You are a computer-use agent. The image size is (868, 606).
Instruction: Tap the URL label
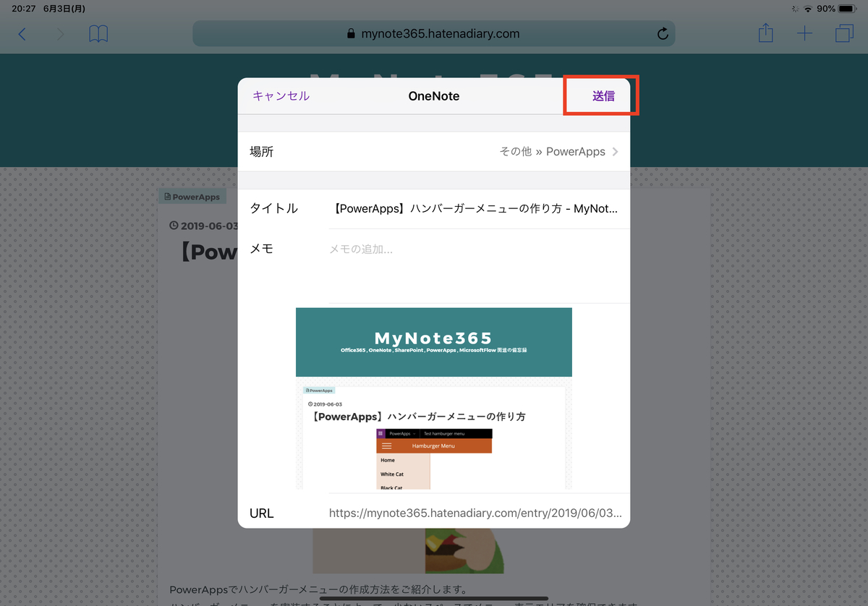(262, 513)
